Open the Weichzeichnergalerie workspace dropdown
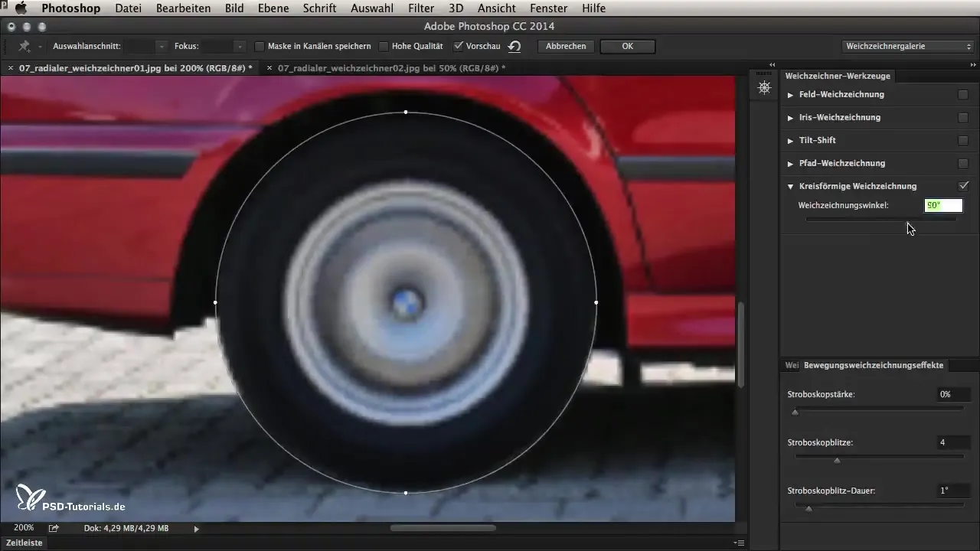Viewport: 980px width, 551px height. click(x=908, y=47)
